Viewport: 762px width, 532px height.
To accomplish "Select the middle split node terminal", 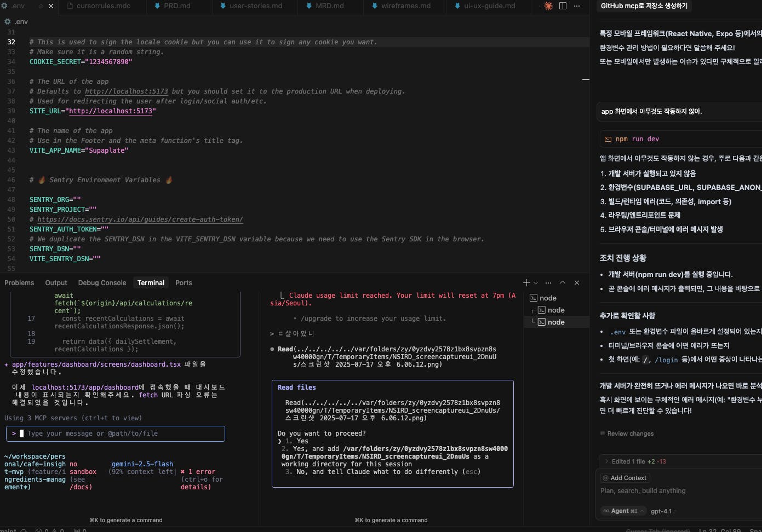I will (556, 310).
